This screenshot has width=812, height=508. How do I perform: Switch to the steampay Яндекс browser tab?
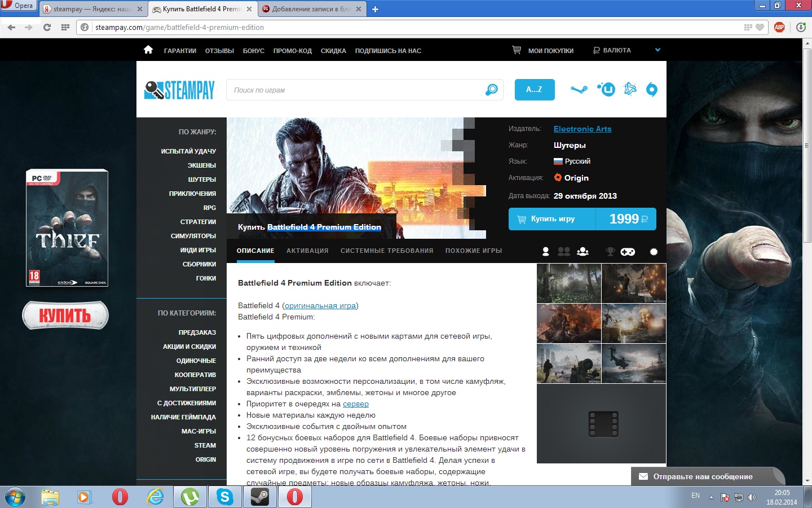93,9
